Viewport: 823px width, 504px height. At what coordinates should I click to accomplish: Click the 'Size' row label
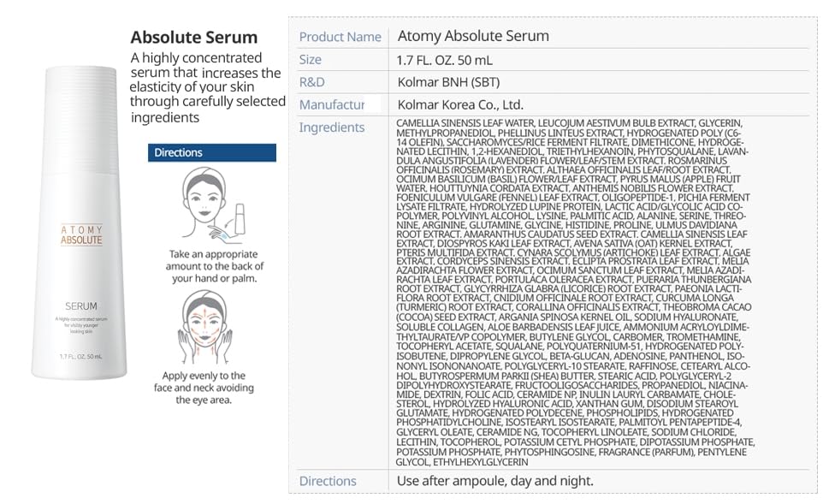point(311,60)
